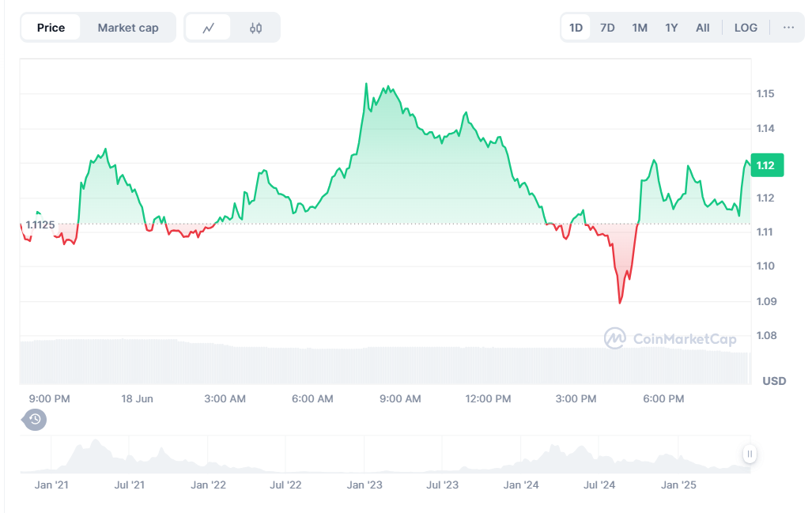This screenshot has width=812, height=513.
Task: Click the range slider handle at right edge
Action: click(x=749, y=454)
